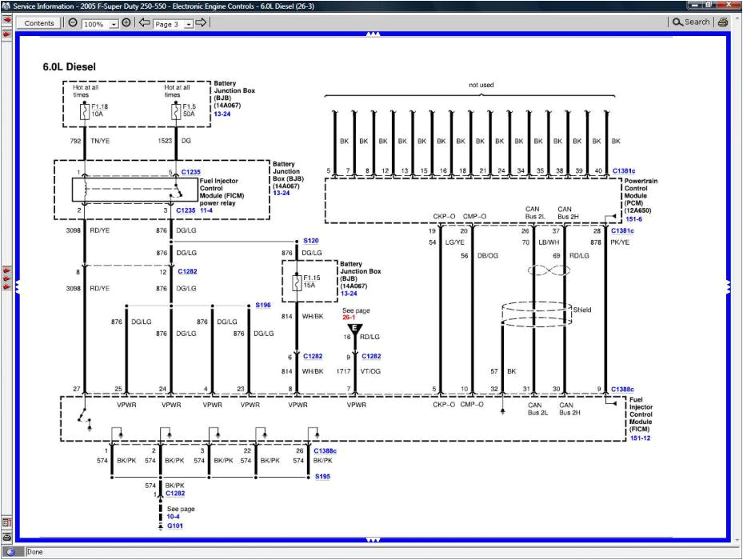Viewport: 743px width, 560px height.
Task: Click the G101 ground link
Action: (174, 526)
